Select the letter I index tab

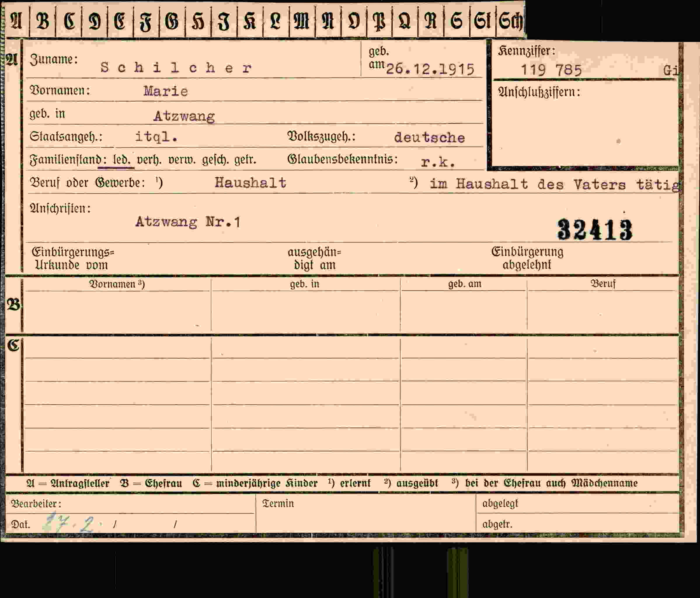coord(224,21)
